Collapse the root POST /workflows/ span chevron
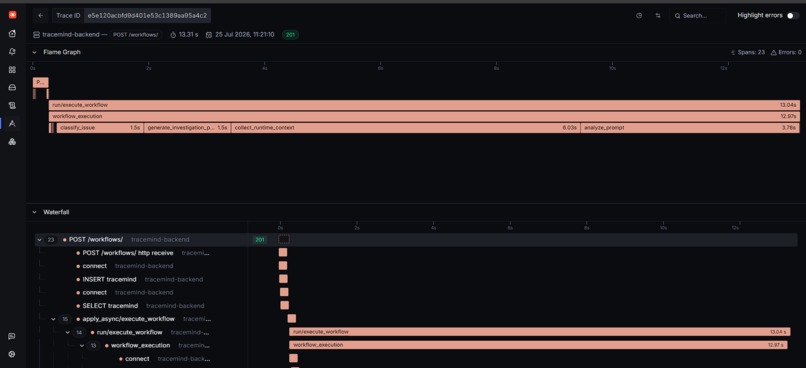 [39, 240]
